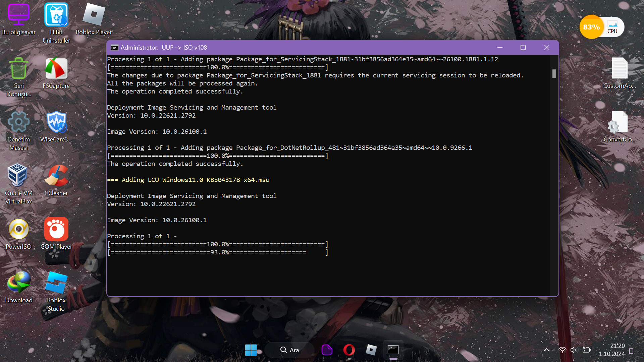Click the speaker volume tray icon

pyautogui.click(x=573, y=350)
